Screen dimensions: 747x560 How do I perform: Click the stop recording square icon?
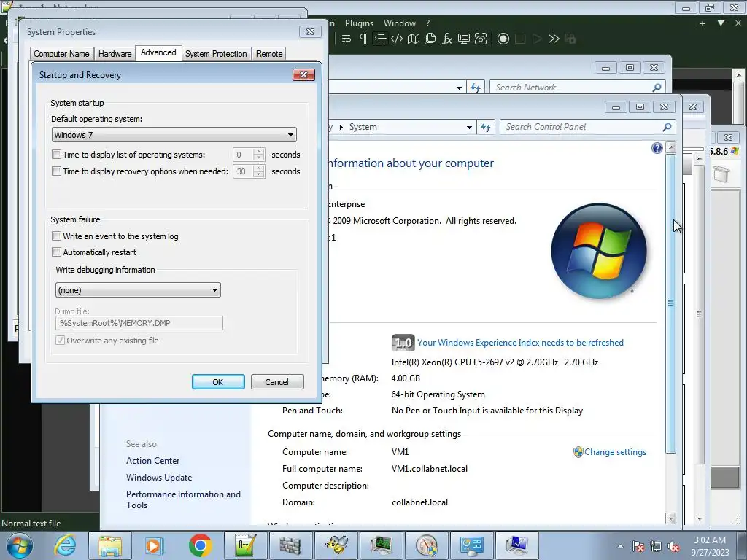pyautogui.click(x=520, y=39)
